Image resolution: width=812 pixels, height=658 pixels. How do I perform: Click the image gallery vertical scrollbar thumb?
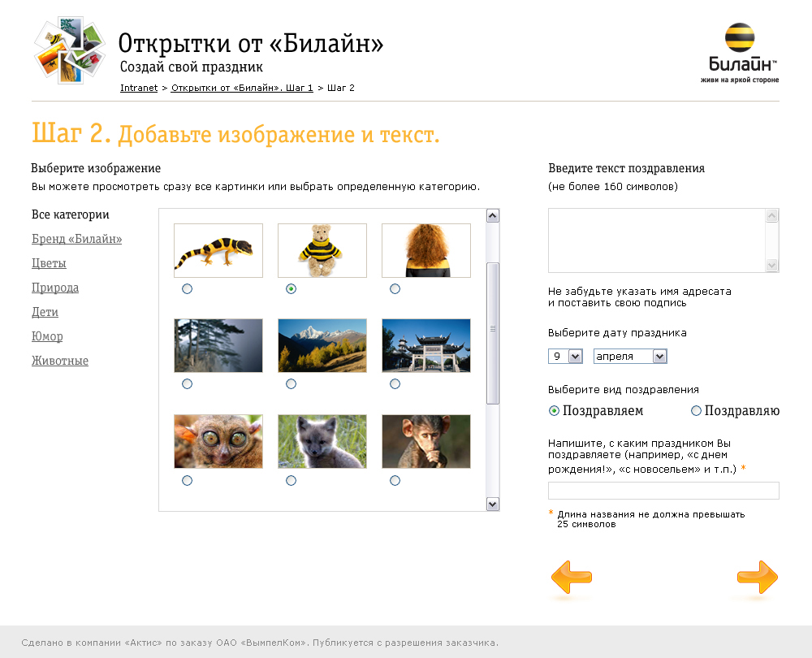pyautogui.click(x=492, y=331)
